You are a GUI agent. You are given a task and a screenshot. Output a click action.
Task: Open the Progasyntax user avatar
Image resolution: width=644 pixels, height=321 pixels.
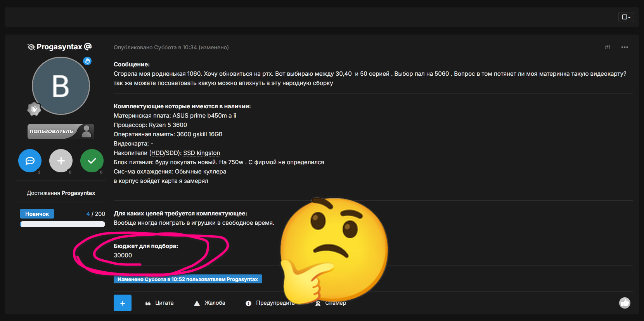61,86
